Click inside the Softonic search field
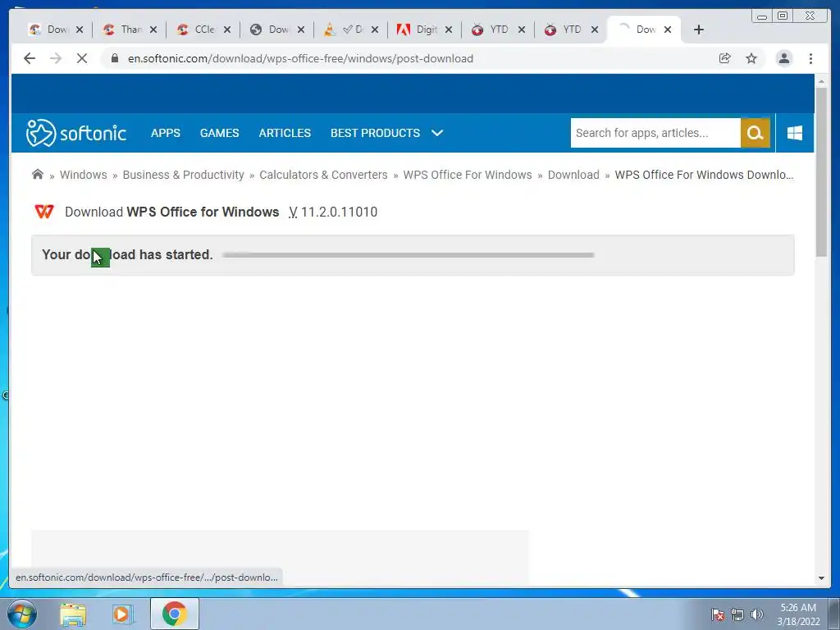Screen dimensions: 840x630 (x=655, y=133)
